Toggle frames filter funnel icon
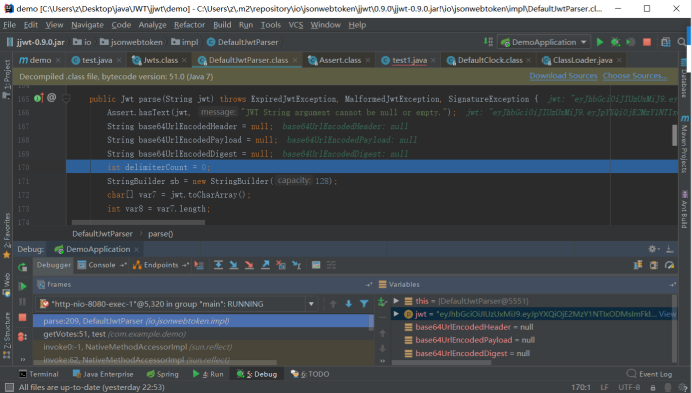 (364, 304)
